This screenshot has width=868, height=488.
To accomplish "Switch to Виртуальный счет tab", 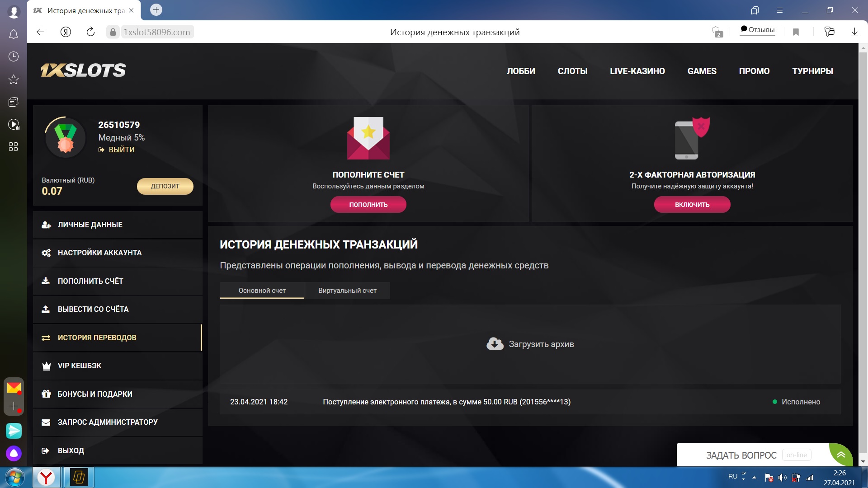I will tap(347, 291).
